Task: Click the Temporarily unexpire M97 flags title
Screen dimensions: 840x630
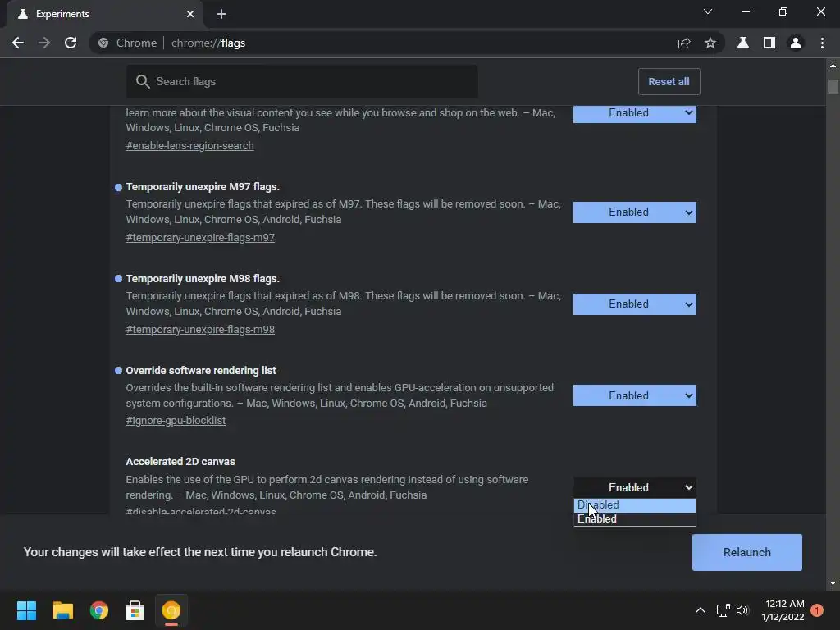Action: 203,187
